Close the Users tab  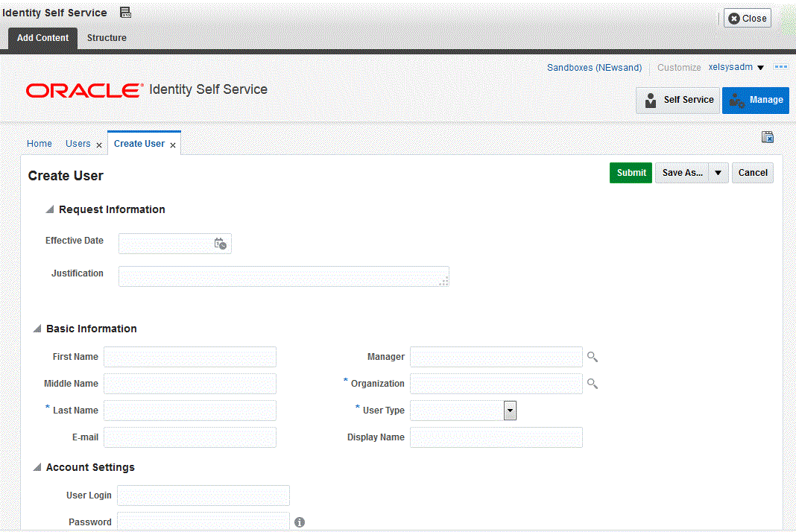(99, 145)
